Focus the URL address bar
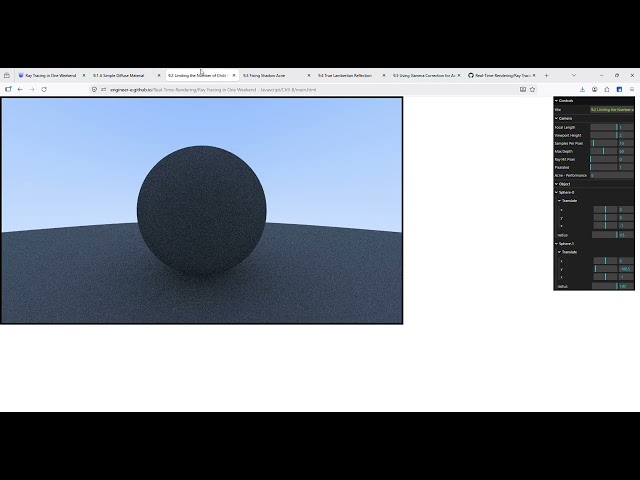The width and height of the screenshot is (640, 480). pyautogui.click(x=313, y=89)
